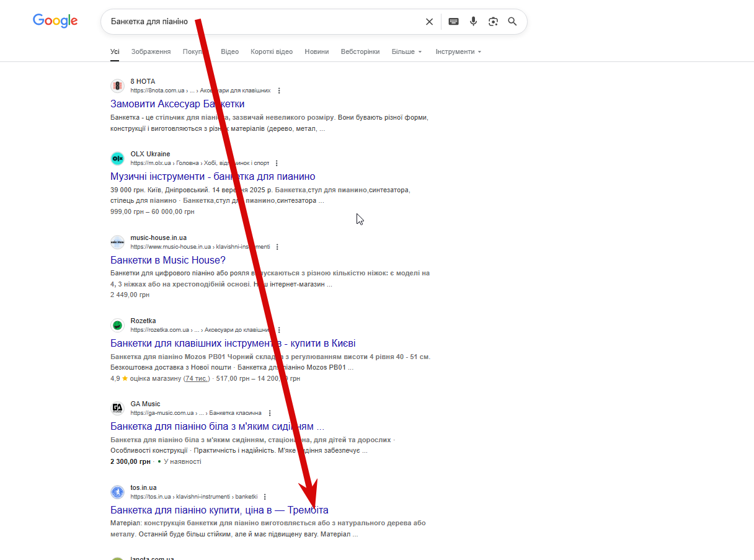Image resolution: width=754 pixels, height=560 pixels.
Task: Switch to the Вебсторінки tab
Action: [360, 51]
